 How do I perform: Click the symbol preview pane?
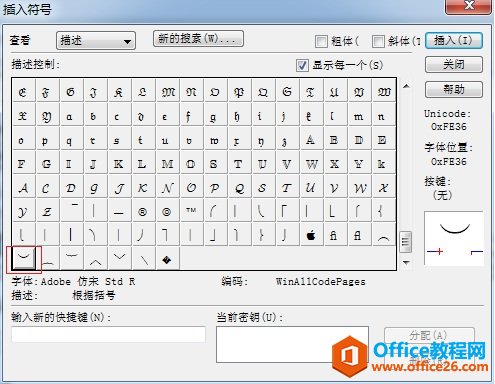click(454, 238)
